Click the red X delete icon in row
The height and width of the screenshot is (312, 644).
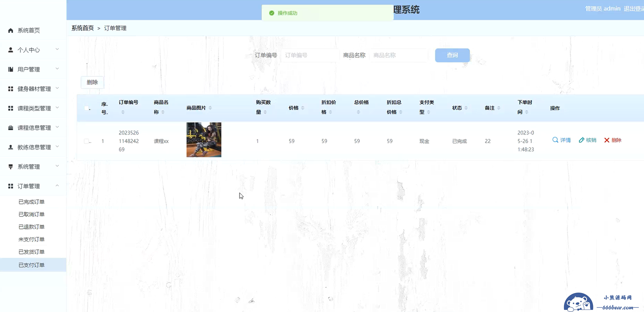pos(607,140)
